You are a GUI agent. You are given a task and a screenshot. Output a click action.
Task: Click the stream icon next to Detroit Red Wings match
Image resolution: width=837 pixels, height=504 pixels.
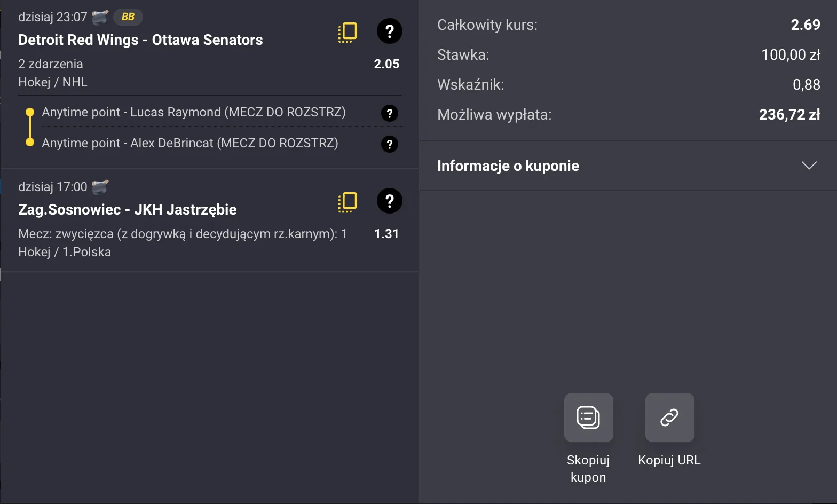99,16
